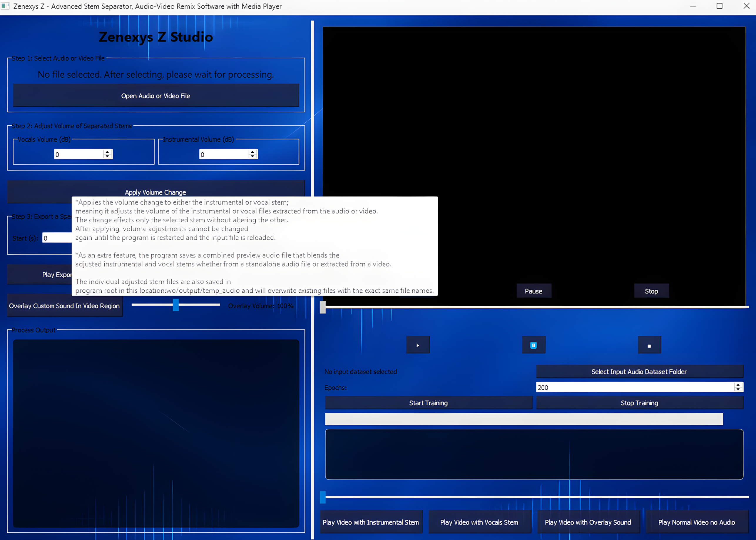Increase Epochs value with up arrow
This screenshot has width=756, height=540.
738,385
